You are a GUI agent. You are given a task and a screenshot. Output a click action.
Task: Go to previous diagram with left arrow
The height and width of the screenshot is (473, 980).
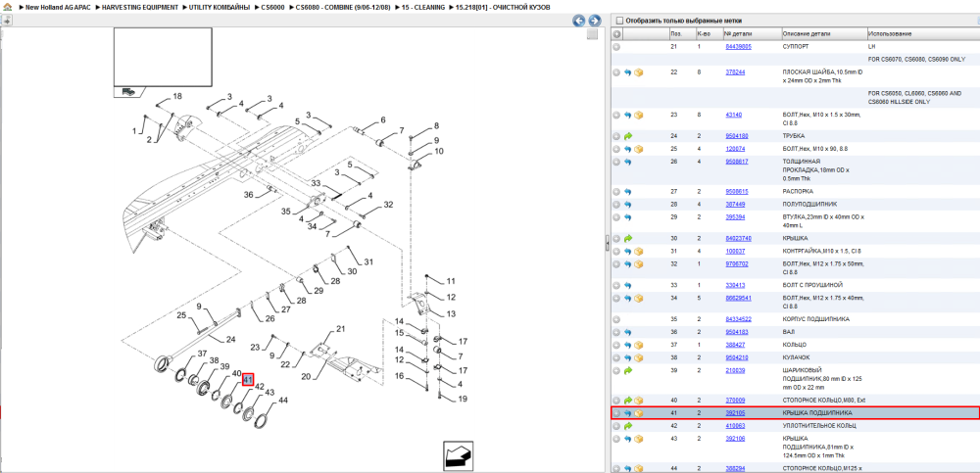[579, 21]
